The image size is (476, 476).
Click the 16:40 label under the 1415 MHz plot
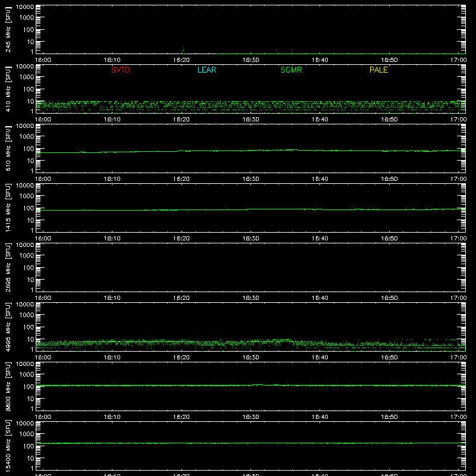(320, 239)
